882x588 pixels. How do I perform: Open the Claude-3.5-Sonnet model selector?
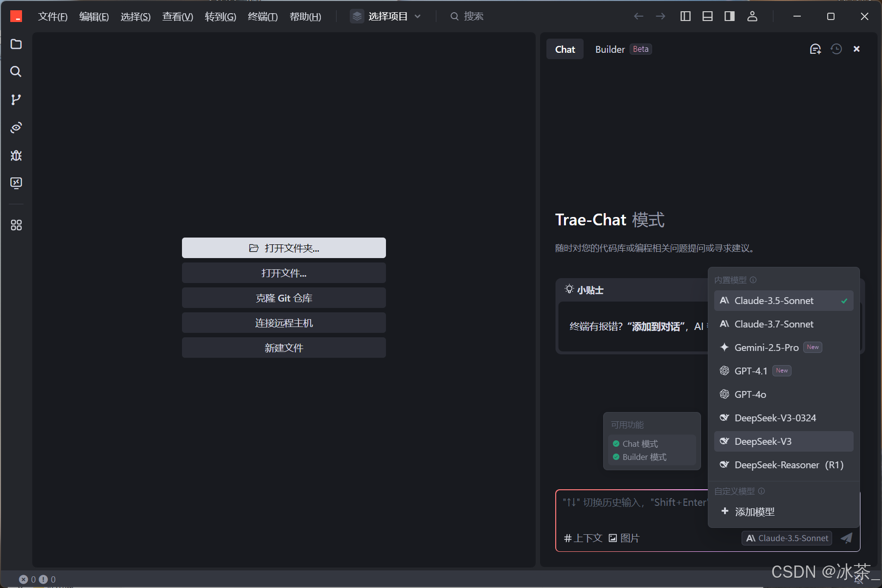(x=787, y=538)
